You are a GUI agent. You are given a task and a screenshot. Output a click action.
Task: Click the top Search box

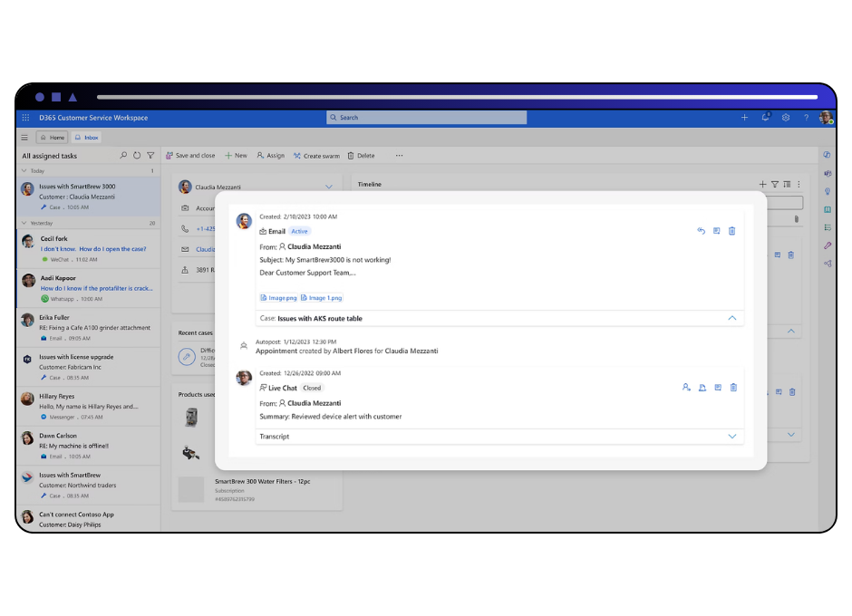426,118
